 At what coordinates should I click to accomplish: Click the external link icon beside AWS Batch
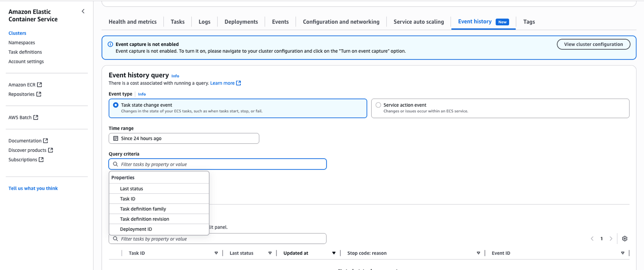tap(36, 117)
